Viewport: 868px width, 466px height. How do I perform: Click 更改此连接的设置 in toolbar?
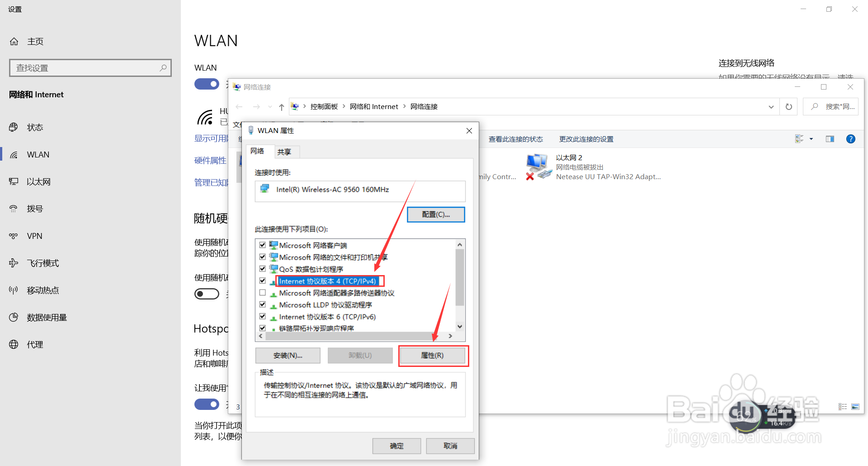tap(586, 139)
